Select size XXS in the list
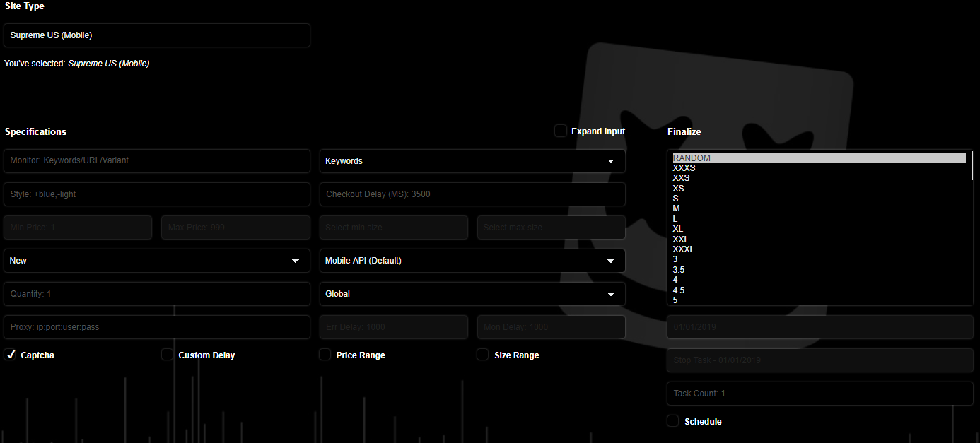 click(x=819, y=178)
